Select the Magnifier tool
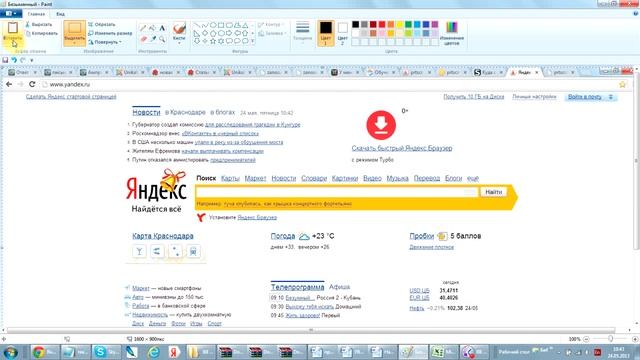This screenshot has height=360, width=640. click(x=162, y=39)
